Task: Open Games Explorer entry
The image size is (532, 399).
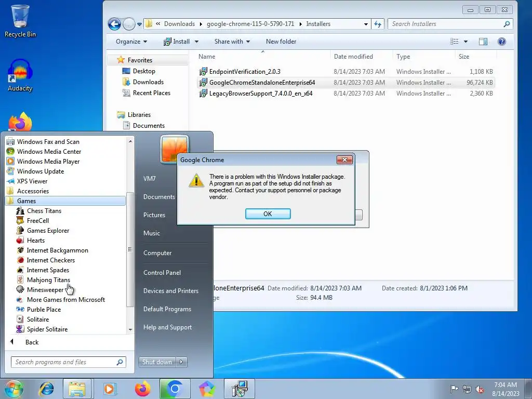Action: pos(48,230)
